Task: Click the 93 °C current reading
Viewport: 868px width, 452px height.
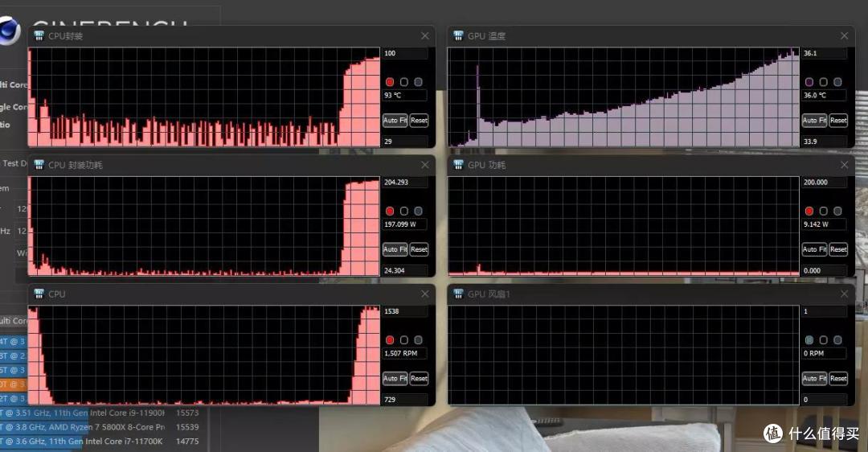Action: [x=404, y=95]
